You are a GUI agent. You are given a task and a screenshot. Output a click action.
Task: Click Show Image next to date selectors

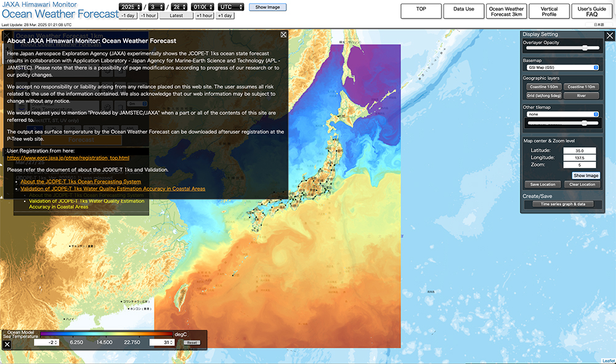pyautogui.click(x=267, y=7)
